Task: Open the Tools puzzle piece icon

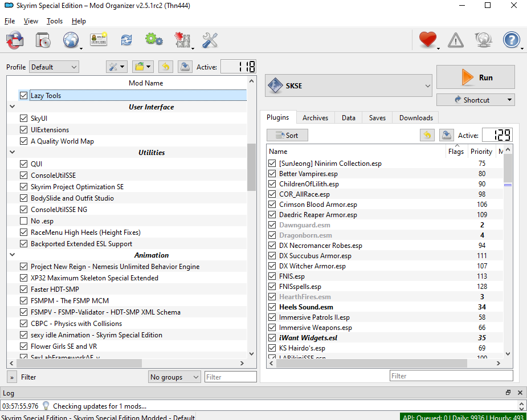Action: tap(182, 40)
